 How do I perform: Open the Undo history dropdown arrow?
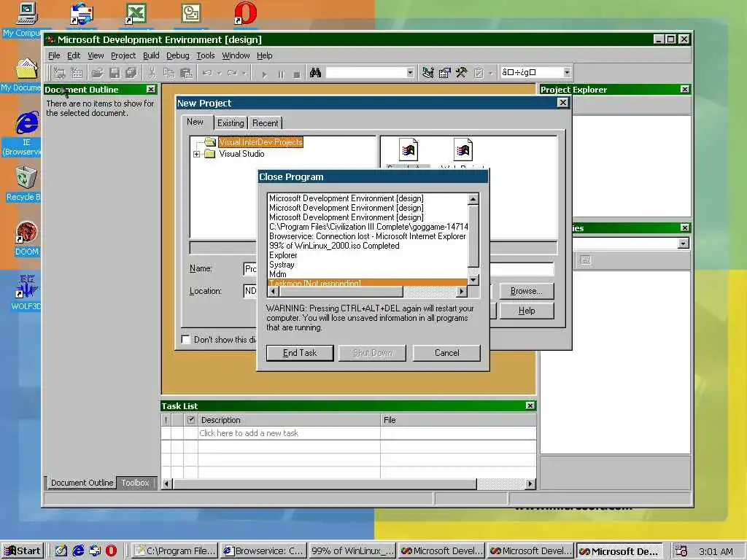coord(220,73)
